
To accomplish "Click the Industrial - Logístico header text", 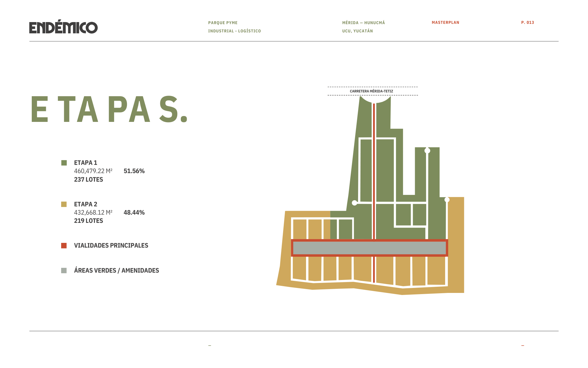I will (234, 31).
